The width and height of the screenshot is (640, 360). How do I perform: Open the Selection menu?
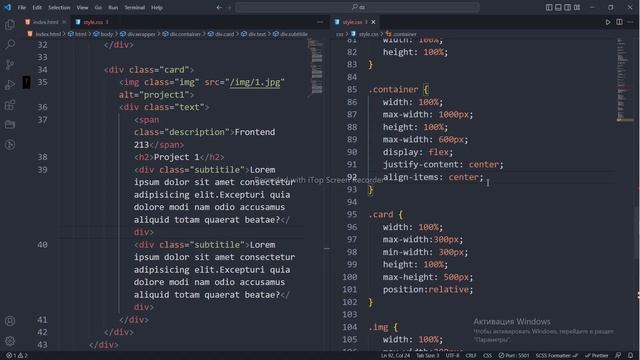pyautogui.click(x=59, y=7)
